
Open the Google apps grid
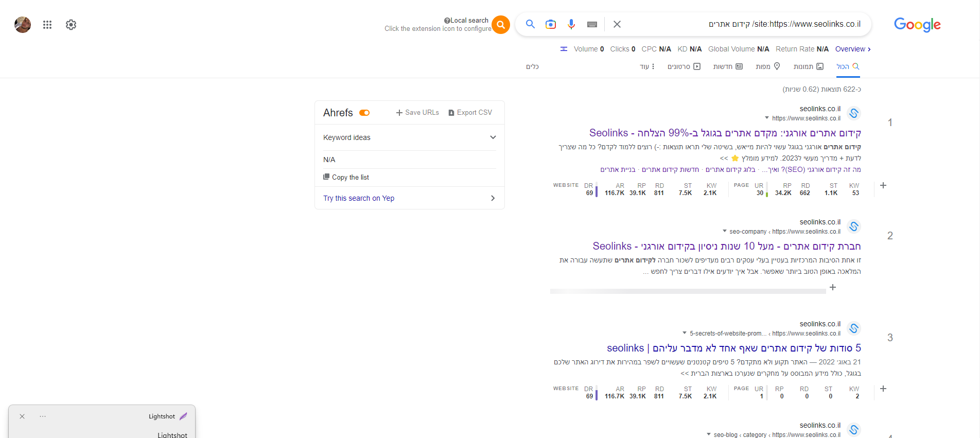point(47,25)
